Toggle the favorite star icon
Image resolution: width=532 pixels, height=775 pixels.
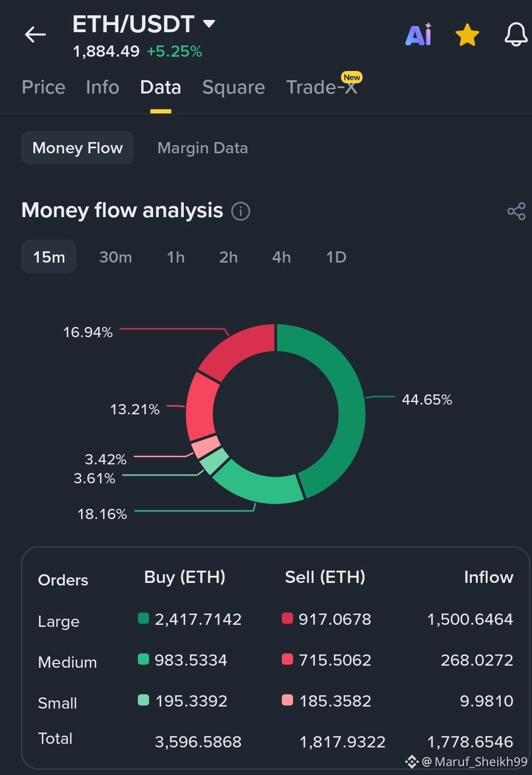(x=467, y=35)
